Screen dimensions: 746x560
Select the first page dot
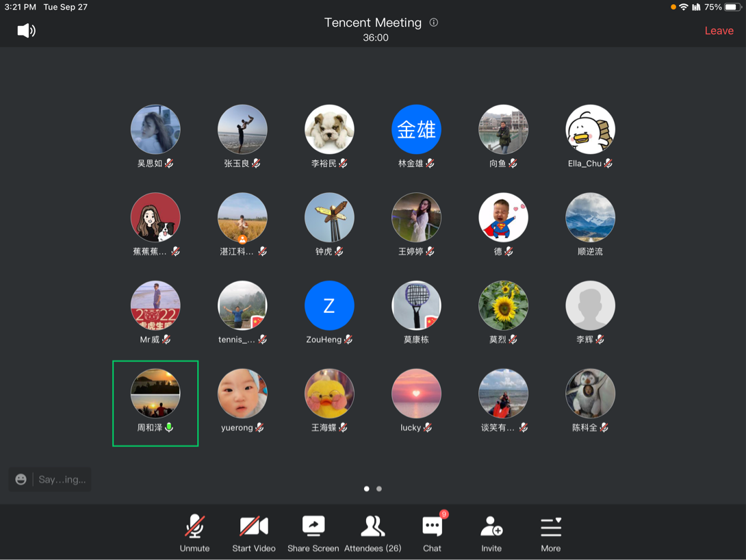click(366, 489)
